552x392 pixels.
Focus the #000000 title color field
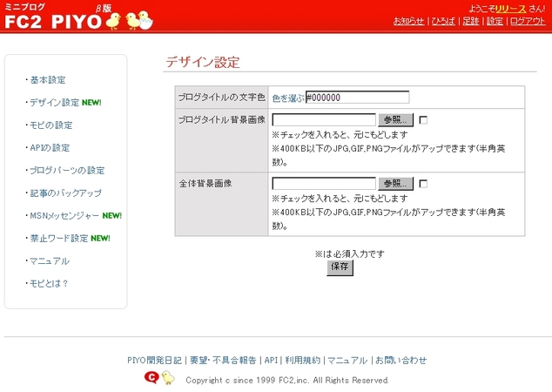(x=357, y=98)
